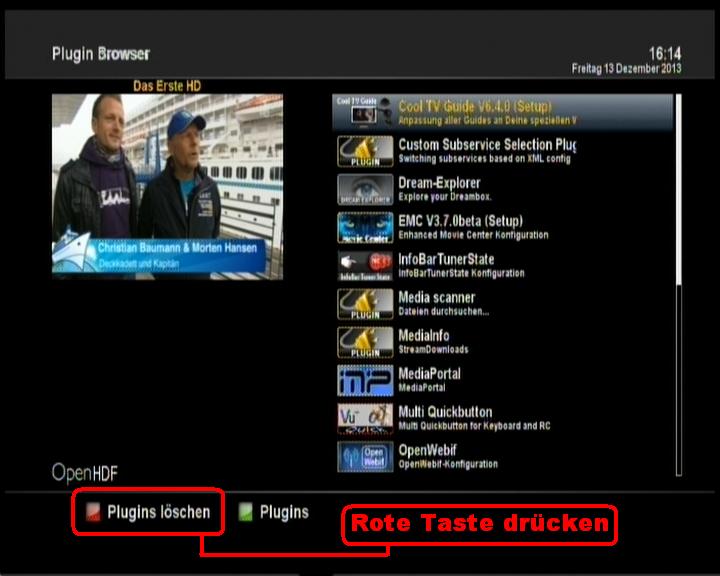Select the Dream-Explorer eye icon
Screen dimensions: 720x576
coord(364,189)
